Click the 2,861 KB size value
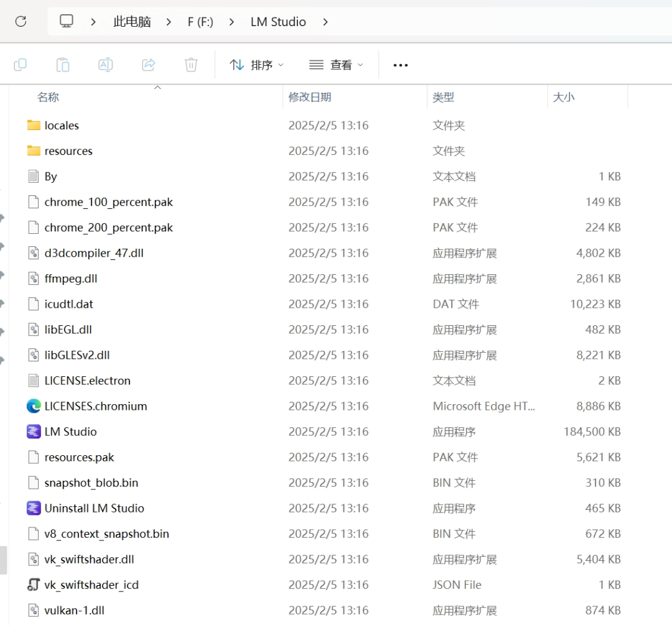Screen dimensions: 672x625 pos(599,279)
